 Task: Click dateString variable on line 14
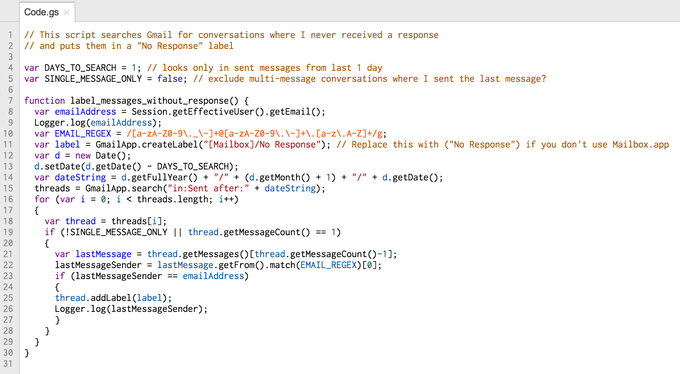[80, 177]
